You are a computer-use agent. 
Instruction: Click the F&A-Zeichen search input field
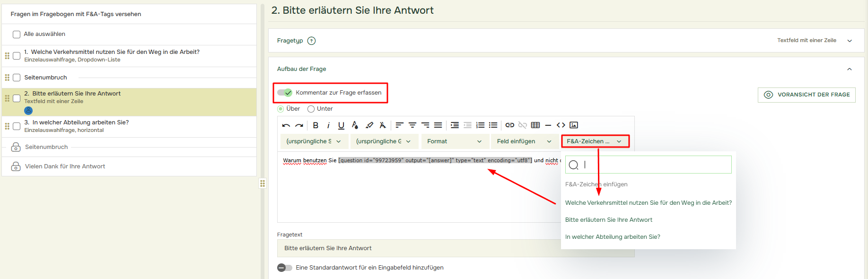click(x=655, y=165)
